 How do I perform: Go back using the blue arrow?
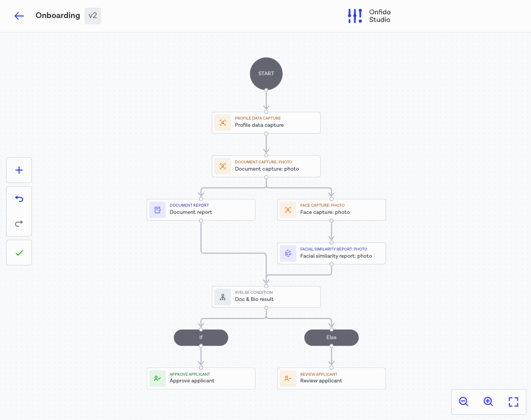click(x=19, y=16)
